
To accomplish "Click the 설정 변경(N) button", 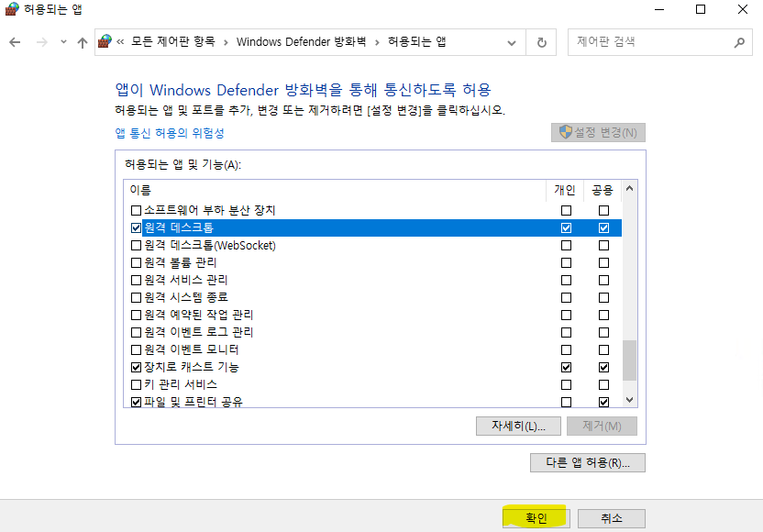I will coord(598,132).
